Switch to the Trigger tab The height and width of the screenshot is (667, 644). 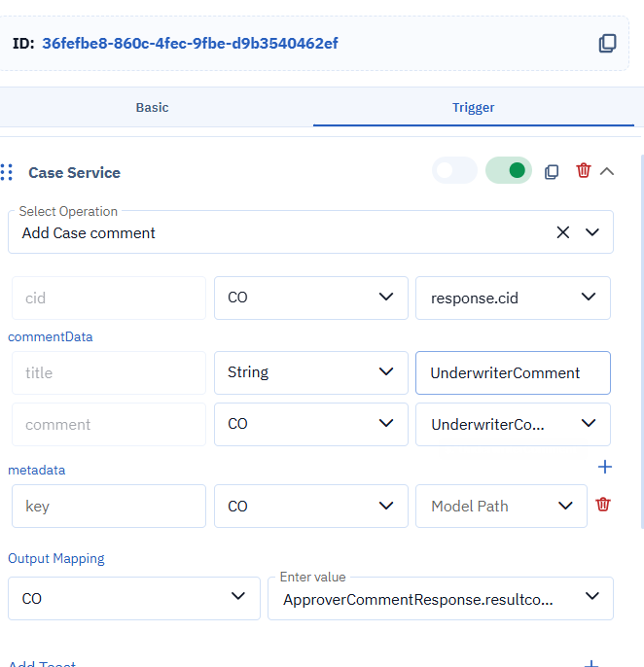[474, 107]
